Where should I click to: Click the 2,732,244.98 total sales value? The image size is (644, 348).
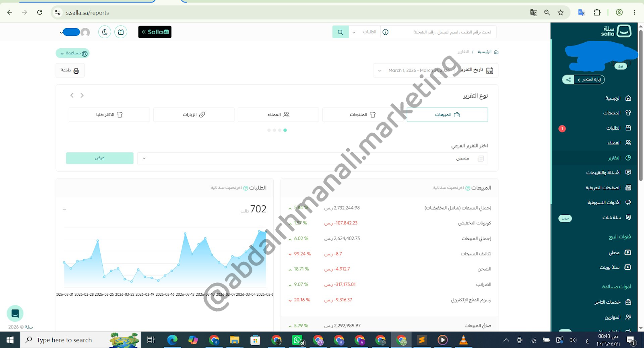[x=342, y=208]
